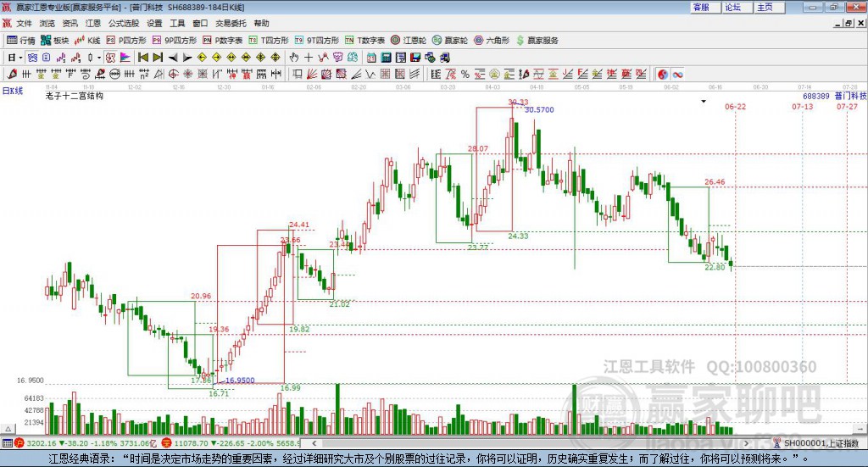Click the infinity loop icon
Viewport: 868px width, 467px height.
[677, 74]
